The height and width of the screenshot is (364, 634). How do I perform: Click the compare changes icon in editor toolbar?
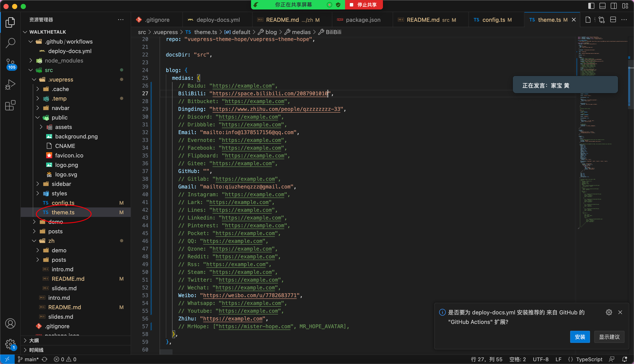coord(602,19)
